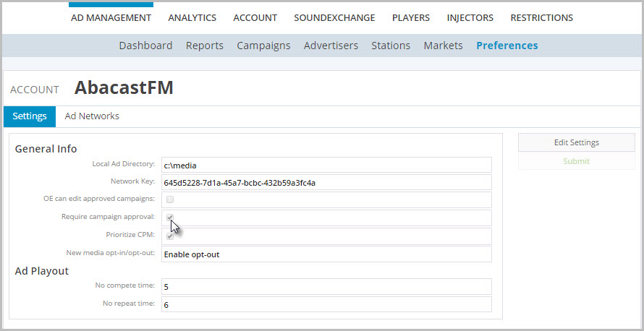644x331 pixels.
Task: Toggle the Prioritize CPM checkbox
Action: [x=170, y=236]
